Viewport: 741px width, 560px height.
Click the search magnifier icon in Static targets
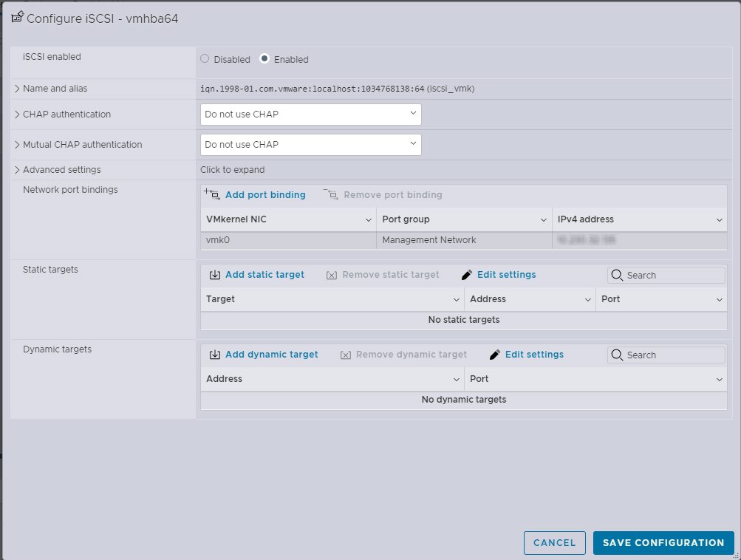tap(617, 276)
